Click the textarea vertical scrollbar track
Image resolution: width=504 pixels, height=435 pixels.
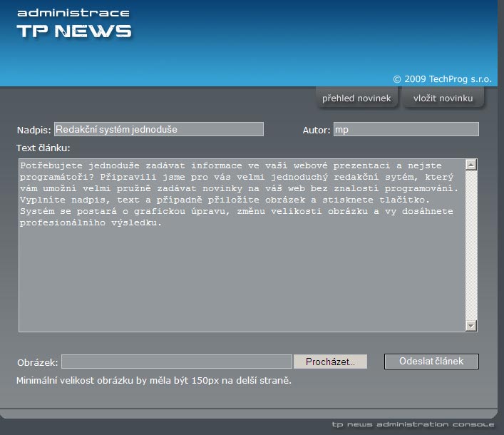[x=471, y=245]
